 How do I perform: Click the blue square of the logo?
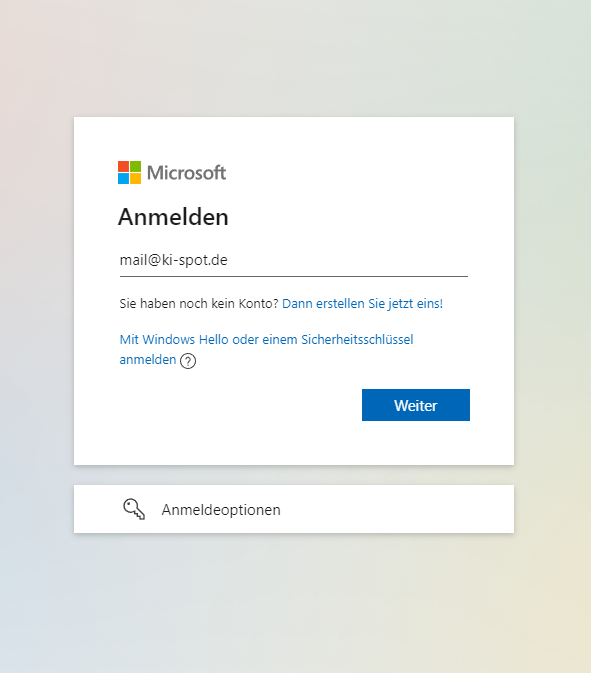coord(124,179)
